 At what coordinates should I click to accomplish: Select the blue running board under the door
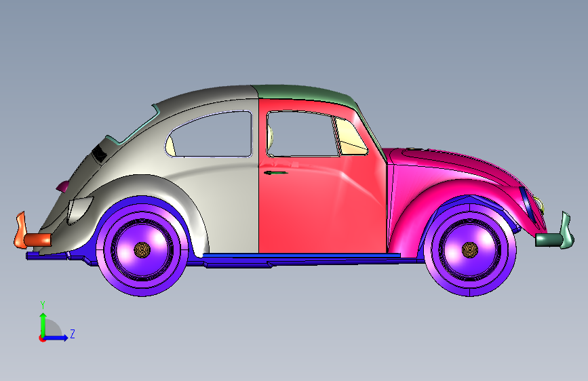tap(301, 256)
